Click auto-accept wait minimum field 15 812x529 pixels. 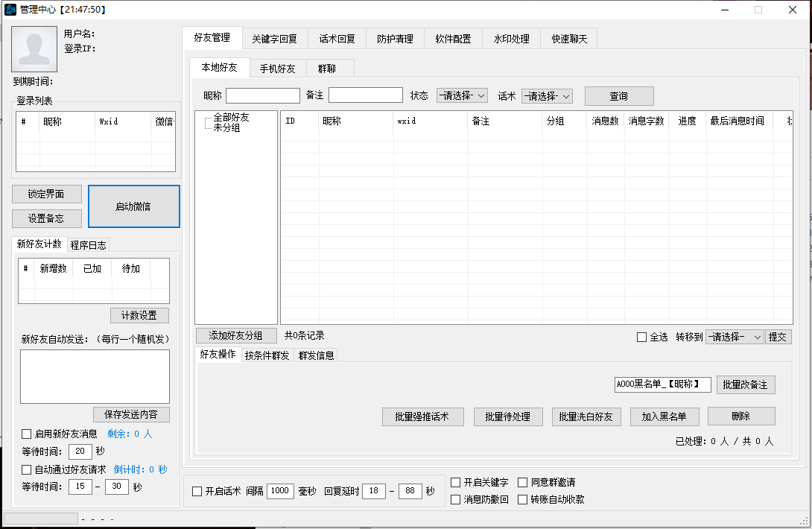80,487
